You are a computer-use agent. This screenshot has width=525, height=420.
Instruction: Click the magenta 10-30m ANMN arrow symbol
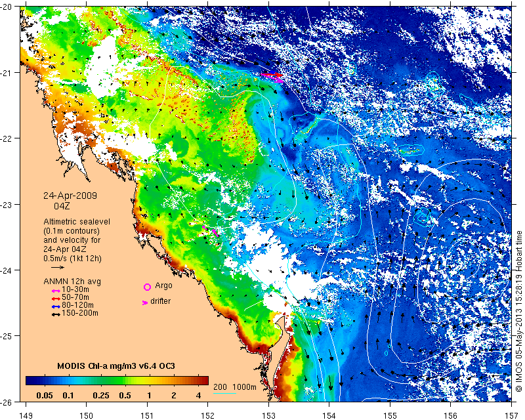point(56,291)
